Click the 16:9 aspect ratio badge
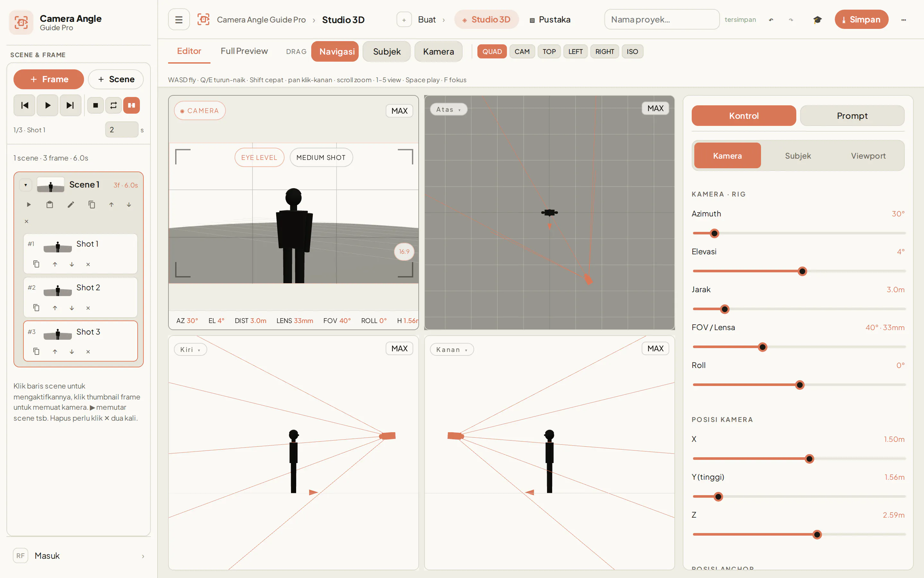Viewport: 924px width, 578px height. pyautogui.click(x=404, y=251)
